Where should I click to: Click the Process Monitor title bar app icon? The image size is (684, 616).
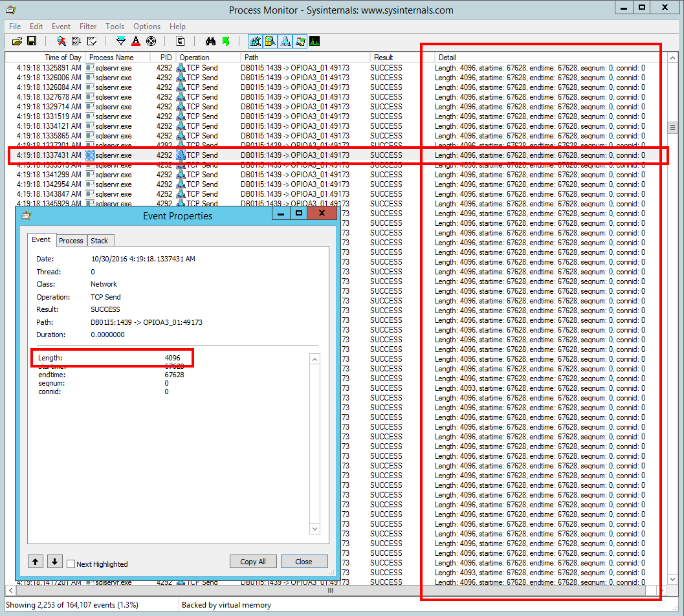[10, 10]
